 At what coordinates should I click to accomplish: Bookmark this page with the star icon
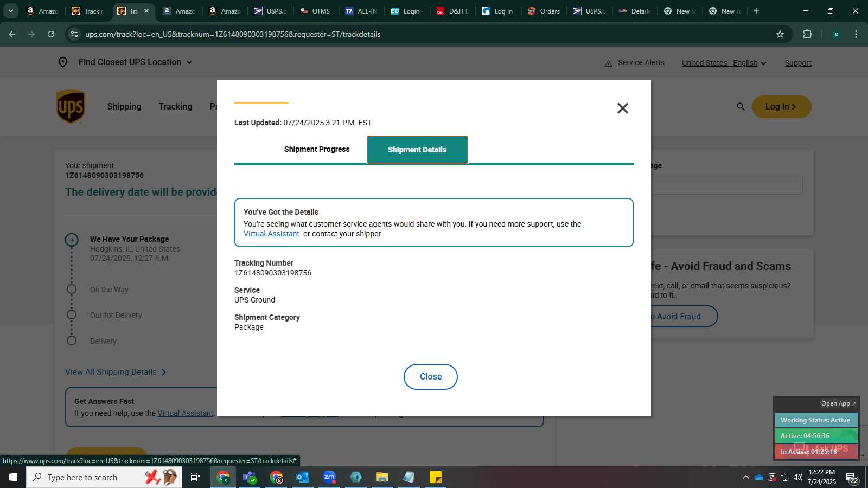pyautogui.click(x=780, y=34)
